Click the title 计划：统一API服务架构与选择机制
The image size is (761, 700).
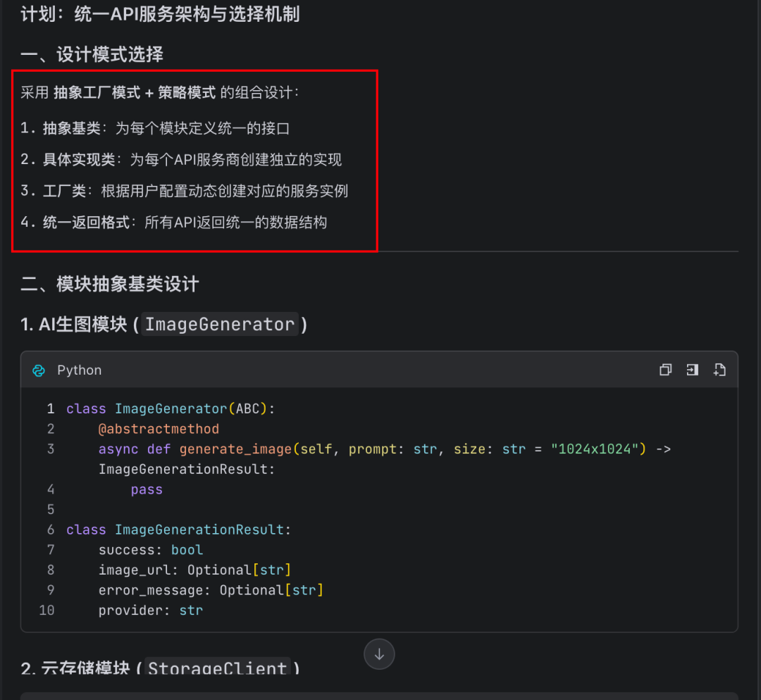[x=160, y=14]
